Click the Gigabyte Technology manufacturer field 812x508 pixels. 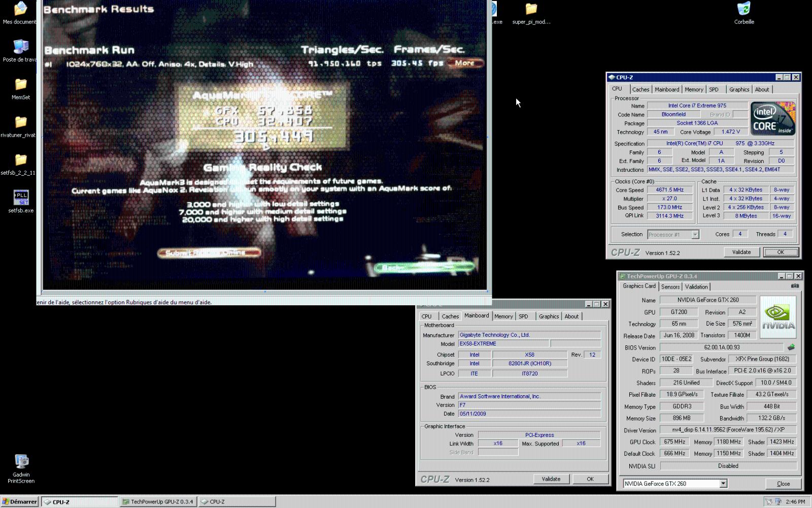[x=529, y=335]
